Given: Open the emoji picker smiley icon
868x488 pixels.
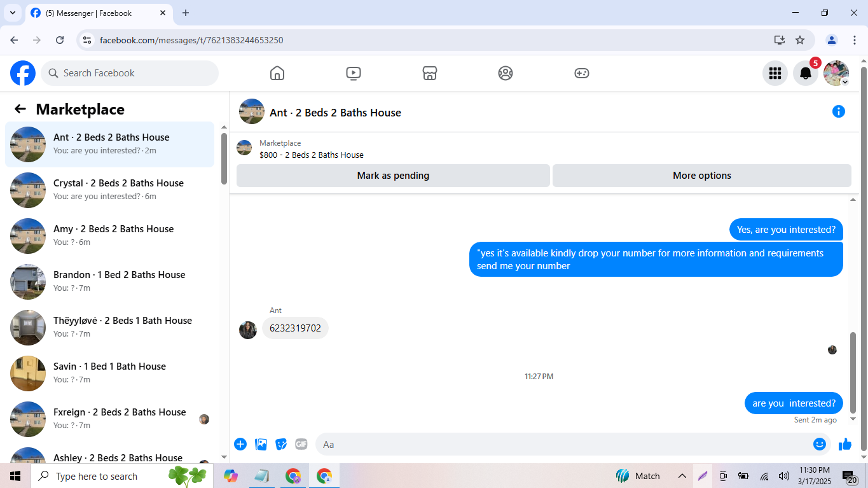Looking at the screenshot, I should coord(820,444).
